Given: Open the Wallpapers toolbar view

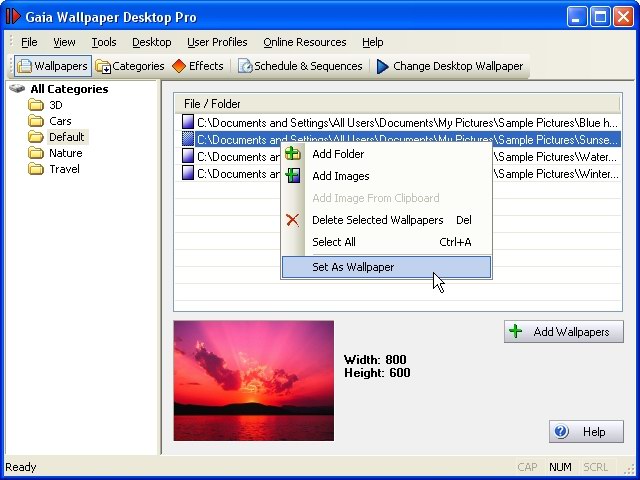Looking at the screenshot, I should (x=53, y=66).
